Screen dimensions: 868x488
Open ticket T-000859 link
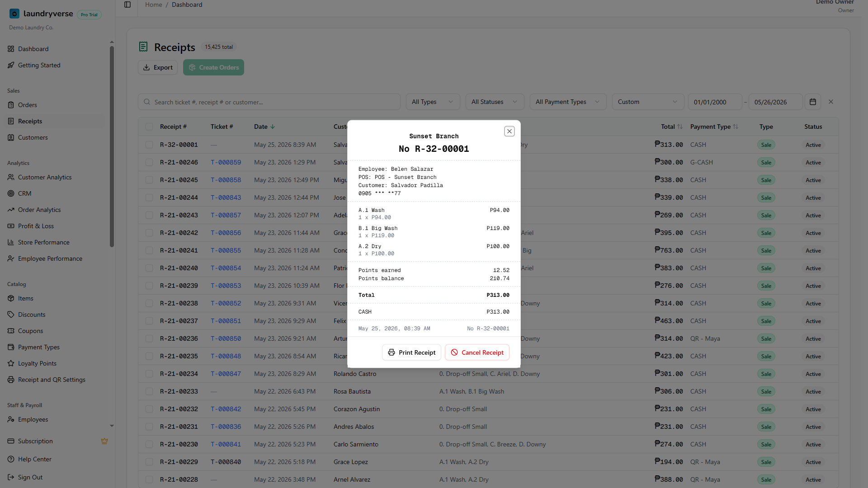[226, 162]
